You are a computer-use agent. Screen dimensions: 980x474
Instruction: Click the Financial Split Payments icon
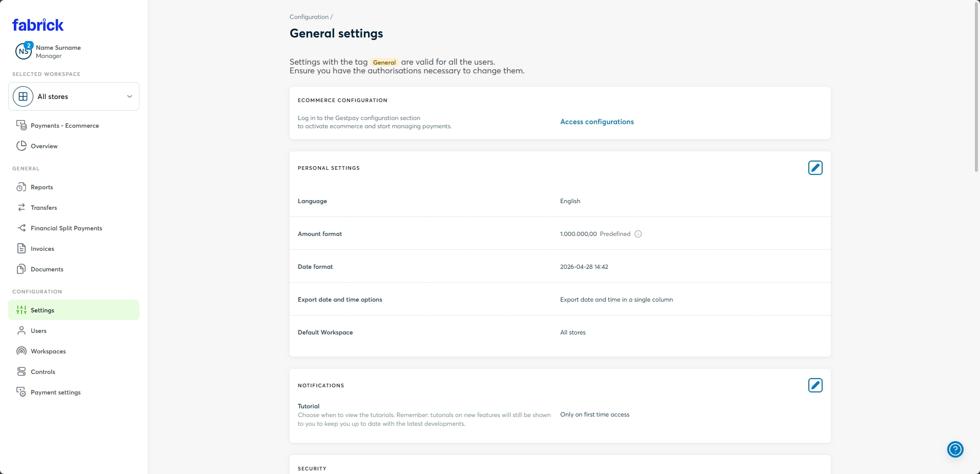(22, 228)
